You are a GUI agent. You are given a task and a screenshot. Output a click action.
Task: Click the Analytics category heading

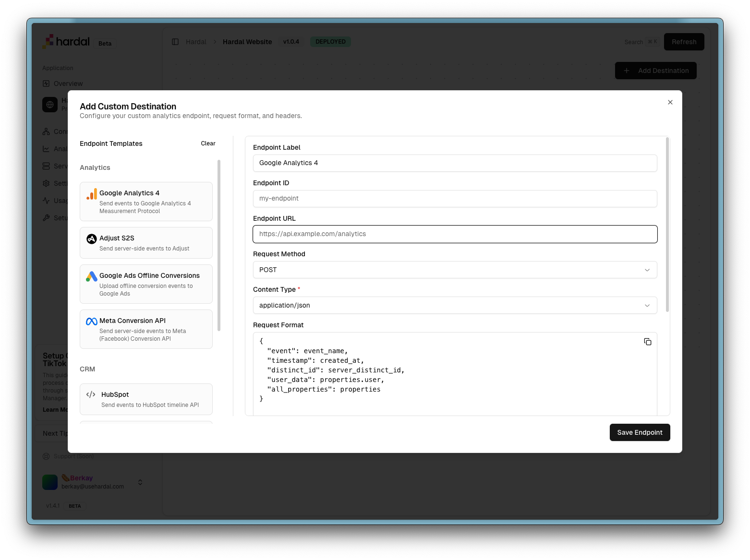(x=95, y=167)
